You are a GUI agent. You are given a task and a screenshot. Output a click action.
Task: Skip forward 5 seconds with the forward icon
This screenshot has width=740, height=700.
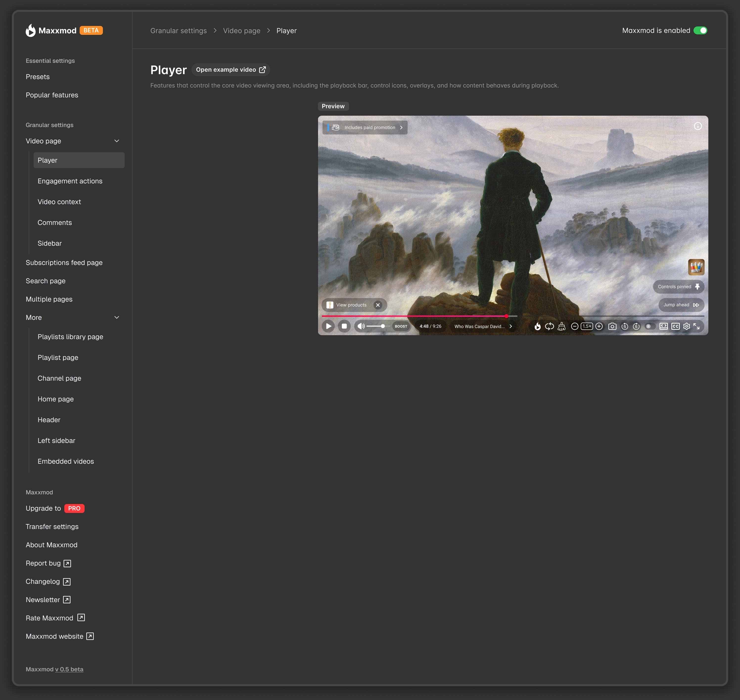click(637, 326)
